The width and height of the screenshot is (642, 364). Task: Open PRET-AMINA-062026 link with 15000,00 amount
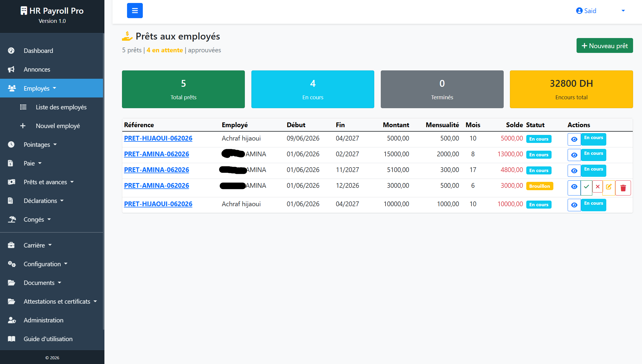[156, 154]
